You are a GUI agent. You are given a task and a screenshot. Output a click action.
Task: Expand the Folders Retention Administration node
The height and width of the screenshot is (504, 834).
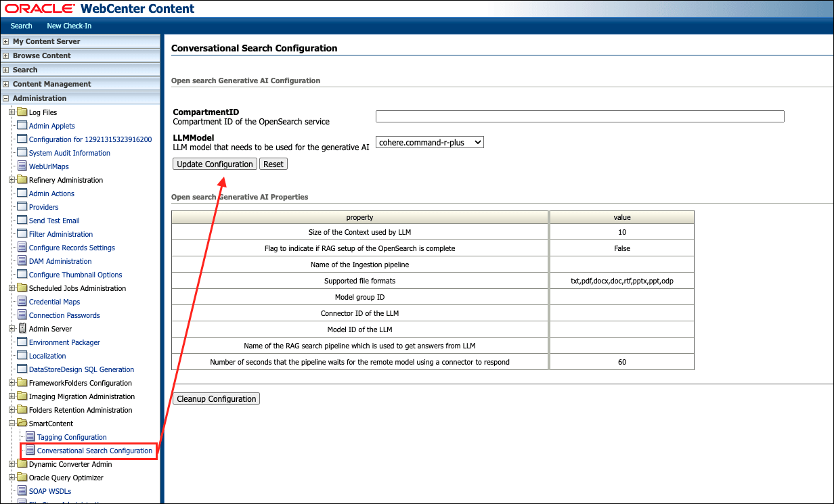(x=12, y=410)
